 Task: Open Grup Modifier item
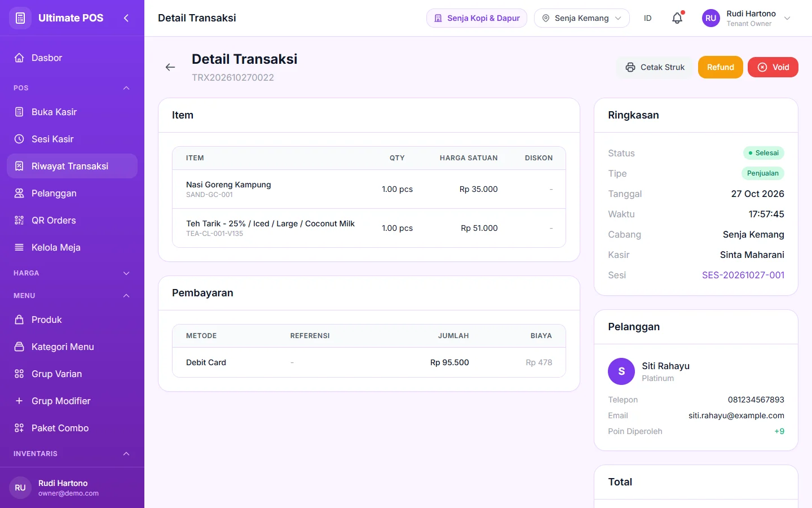pyautogui.click(x=72, y=401)
